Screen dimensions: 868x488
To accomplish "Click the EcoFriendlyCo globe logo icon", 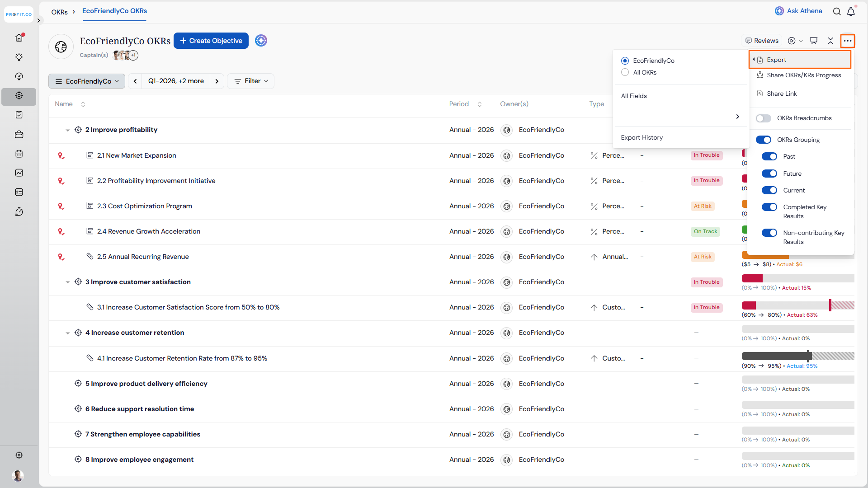I will 61,47.
